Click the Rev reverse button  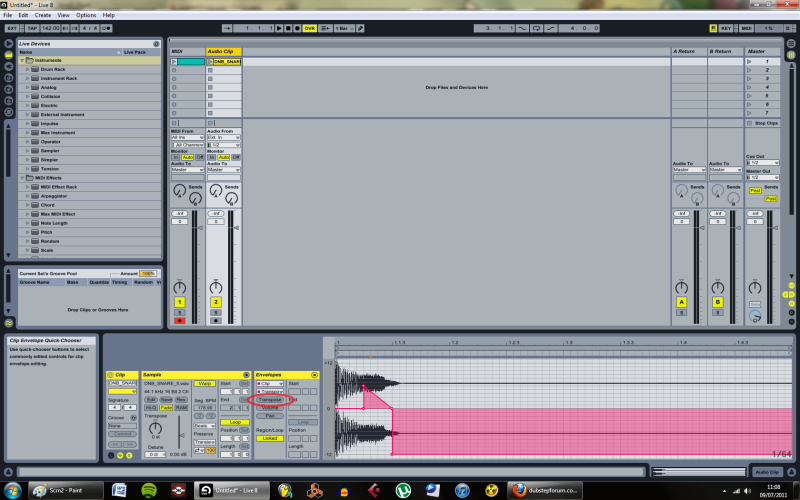(181, 400)
